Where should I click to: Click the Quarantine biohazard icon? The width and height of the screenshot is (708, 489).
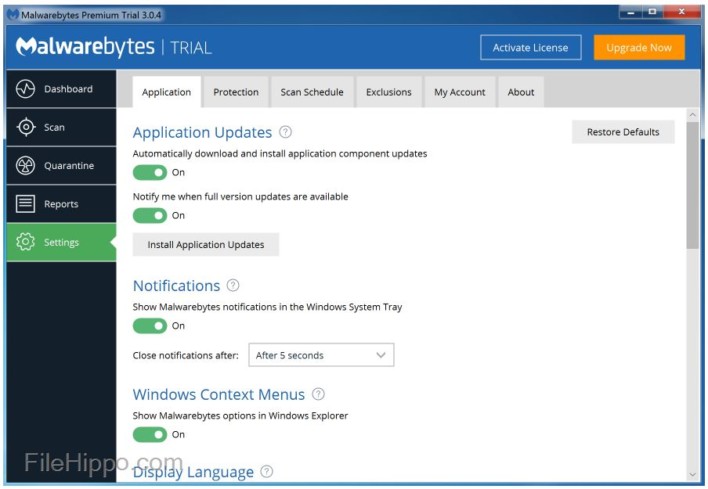(25, 166)
